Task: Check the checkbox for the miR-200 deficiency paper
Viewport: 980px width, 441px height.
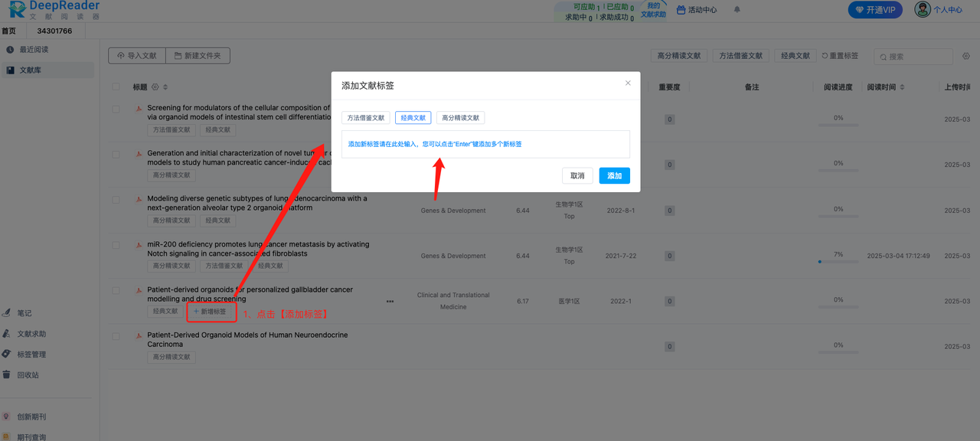Action: tap(116, 245)
